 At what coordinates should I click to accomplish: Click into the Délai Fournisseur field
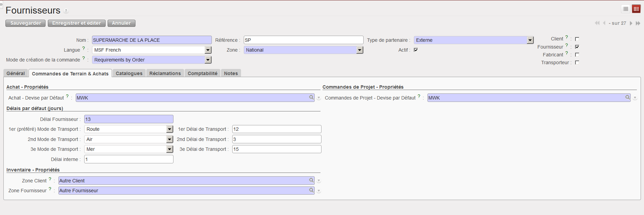[x=129, y=119]
